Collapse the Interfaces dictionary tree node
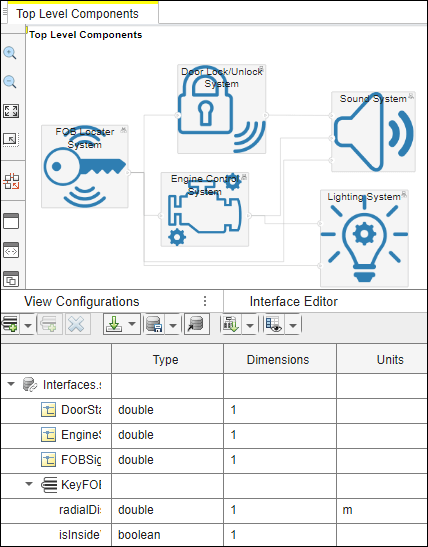The height and width of the screenshot is (547, 428). (x=11, y=384)
